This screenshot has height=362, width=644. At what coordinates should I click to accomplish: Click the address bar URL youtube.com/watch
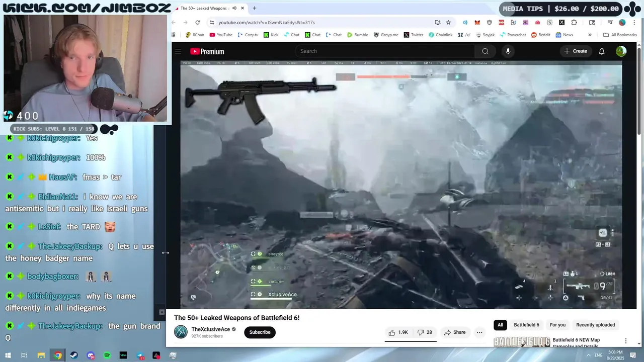266,23
